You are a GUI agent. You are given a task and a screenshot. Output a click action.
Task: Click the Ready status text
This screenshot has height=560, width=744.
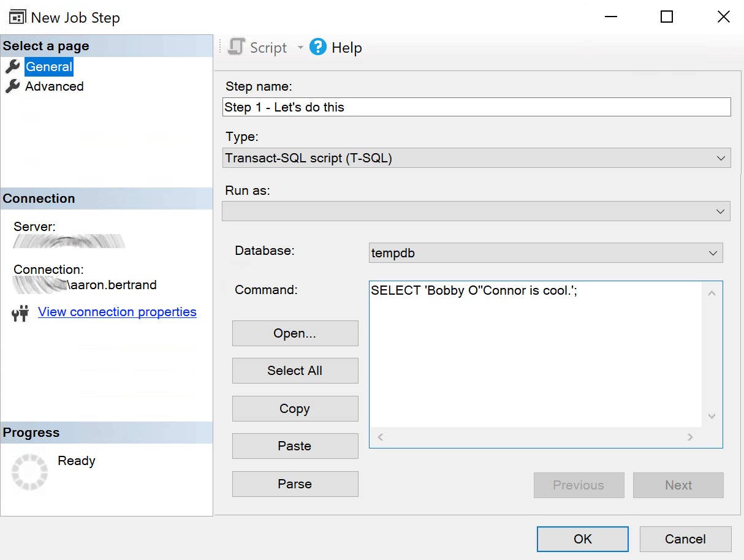[77, 461]
